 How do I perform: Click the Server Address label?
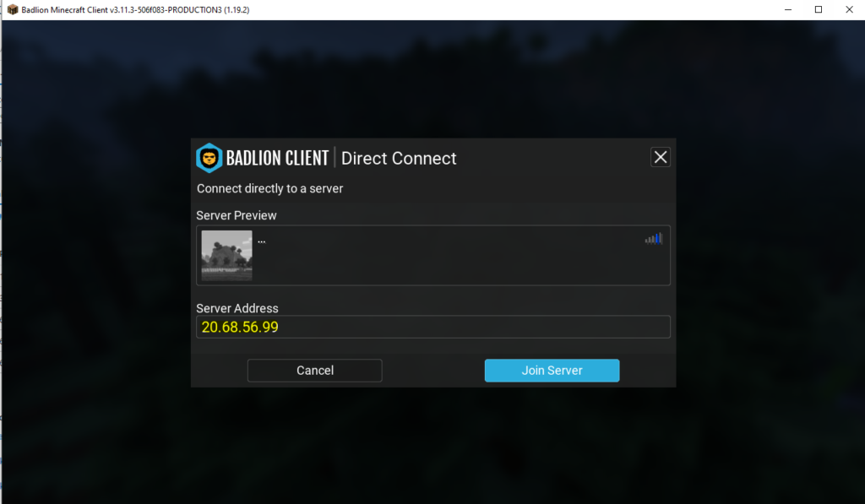[x=237, y=308]
